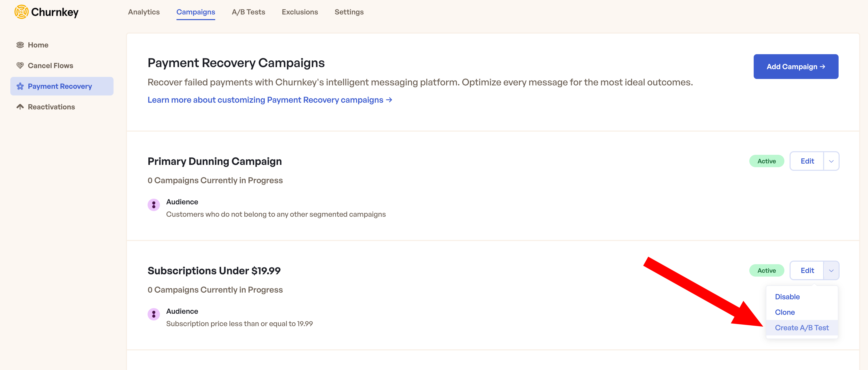The width and height of the screenshot is (868, 370).
Task: Select Disable from the dropdown menu
Action: (x=787, y=297)
